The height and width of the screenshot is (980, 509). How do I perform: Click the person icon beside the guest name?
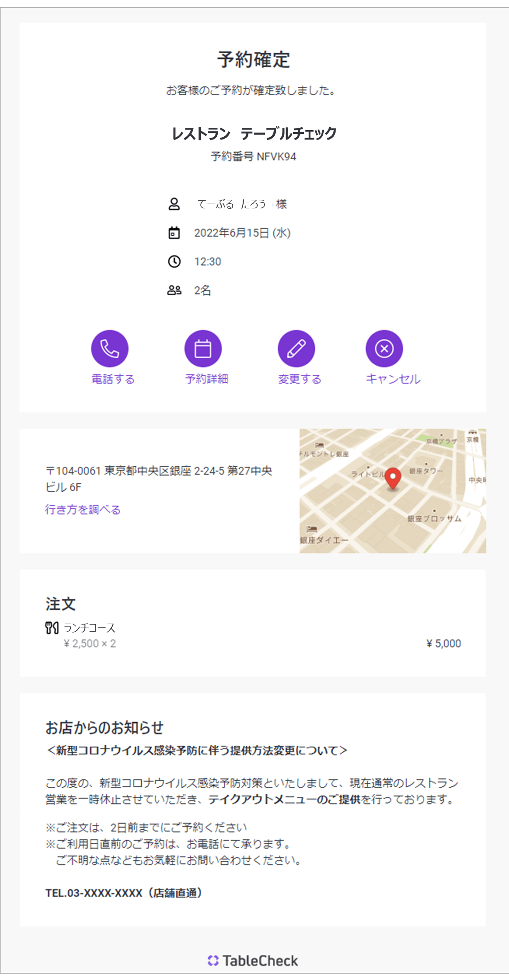pyautogui.click(x=174, y=204)
